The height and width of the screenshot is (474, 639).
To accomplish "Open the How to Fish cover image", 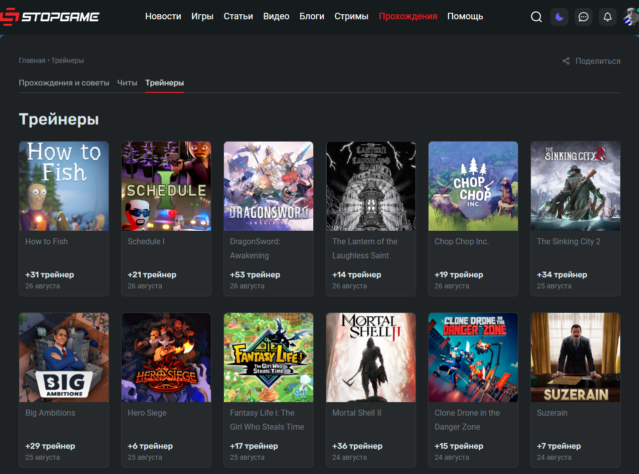I will point(64,186).
